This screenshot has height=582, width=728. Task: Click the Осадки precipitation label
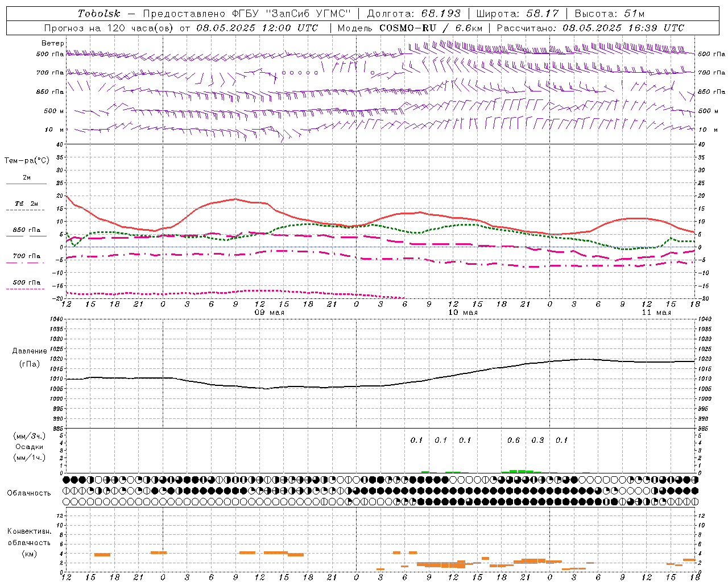30,447
